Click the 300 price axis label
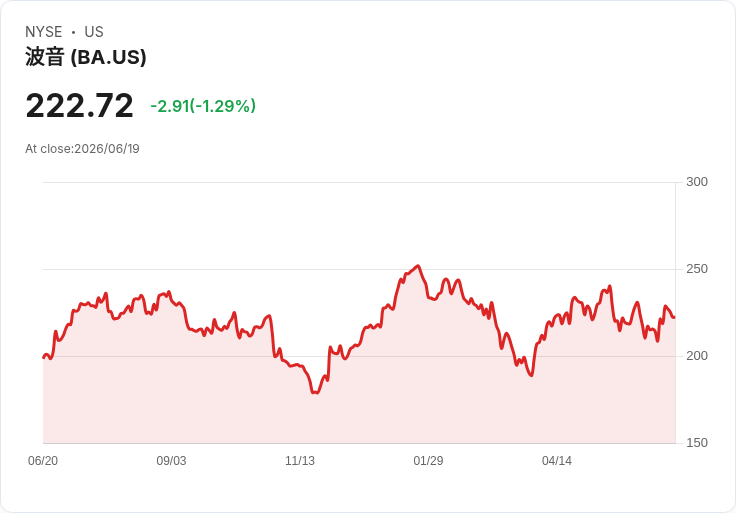Image resolution: width=736 pixels, height=513 pixels. [x=697, y=182]
